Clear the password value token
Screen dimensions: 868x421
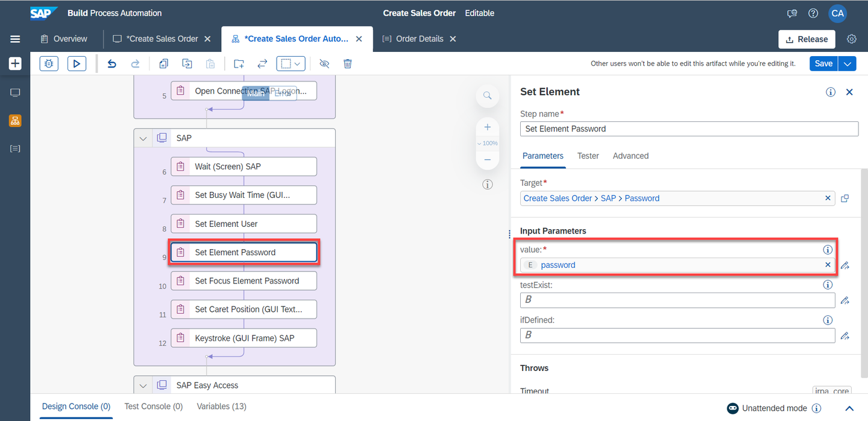[x=828, y=265]
